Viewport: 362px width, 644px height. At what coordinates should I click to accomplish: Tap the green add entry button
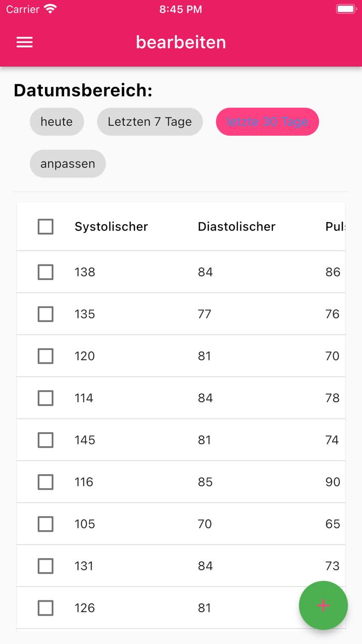click(323, 605)
